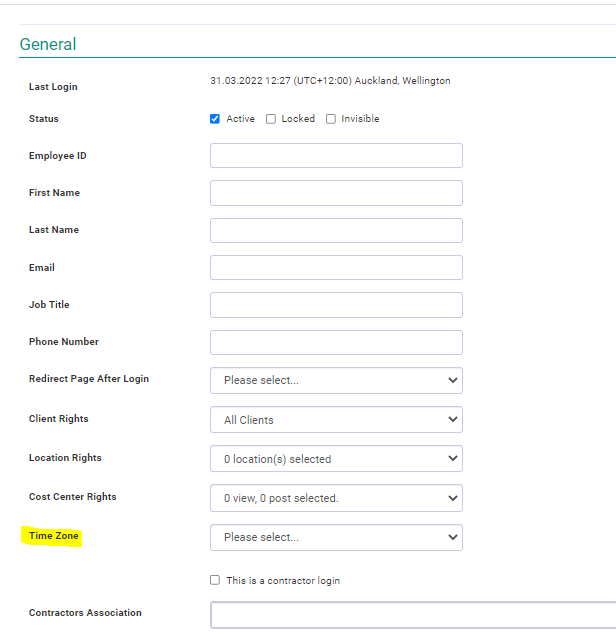Image resolution: width=616 pixels, height=637 pixels.
Task: Click the highlighted Time Zone label
Action: (x=54, y=536)
